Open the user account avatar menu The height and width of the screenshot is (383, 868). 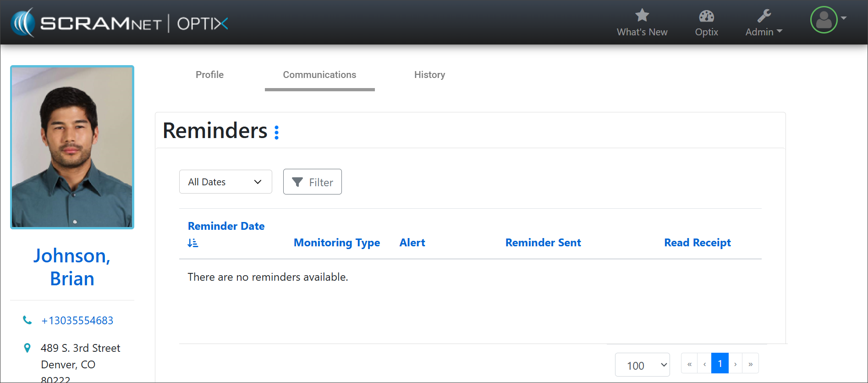824,20
